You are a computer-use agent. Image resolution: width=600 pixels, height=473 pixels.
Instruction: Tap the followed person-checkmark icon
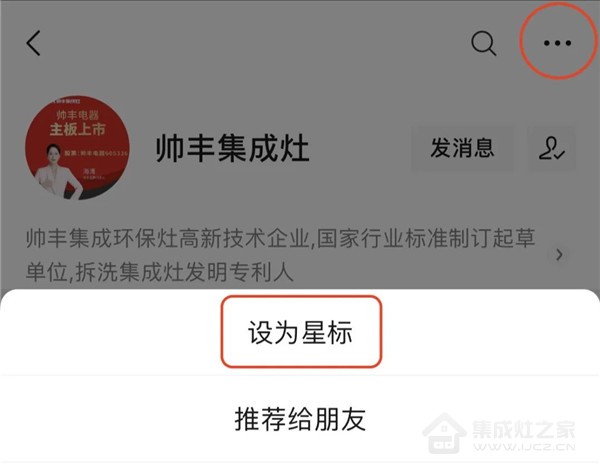coord(551,148)
